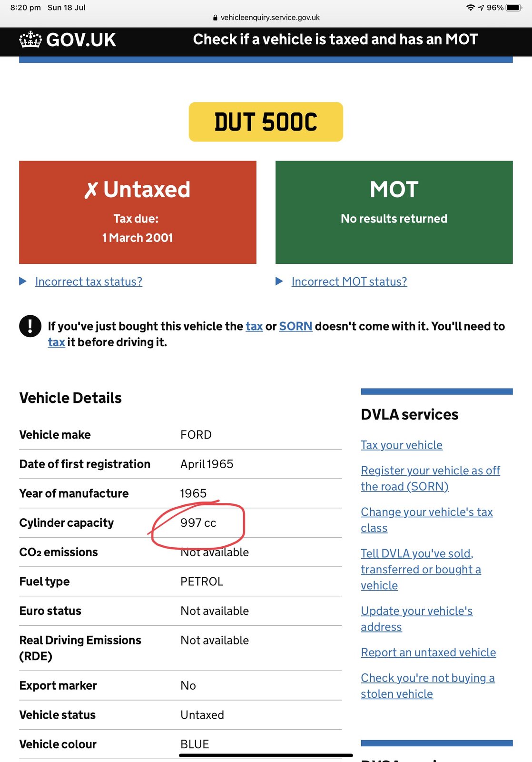Open the Incorrect MOT status link
532x762 pixels.
[349, 281]
